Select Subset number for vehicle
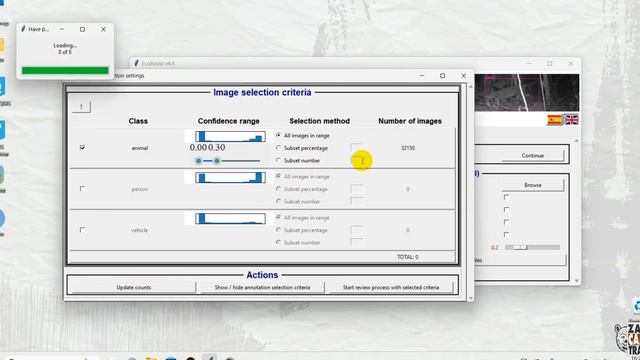 278,242
